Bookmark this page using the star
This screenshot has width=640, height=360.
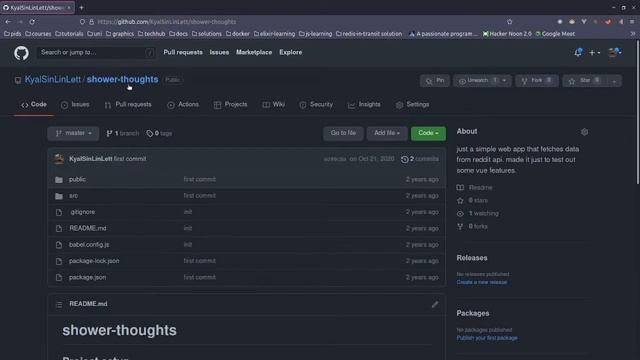[509, 22]
